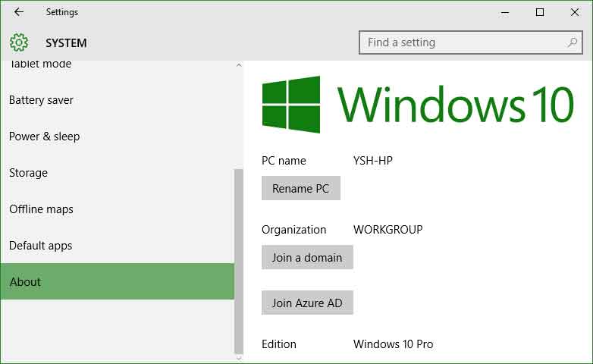Open the Tablet mode settings page
The width and height of the screenshot is (593, 364).
40,64
